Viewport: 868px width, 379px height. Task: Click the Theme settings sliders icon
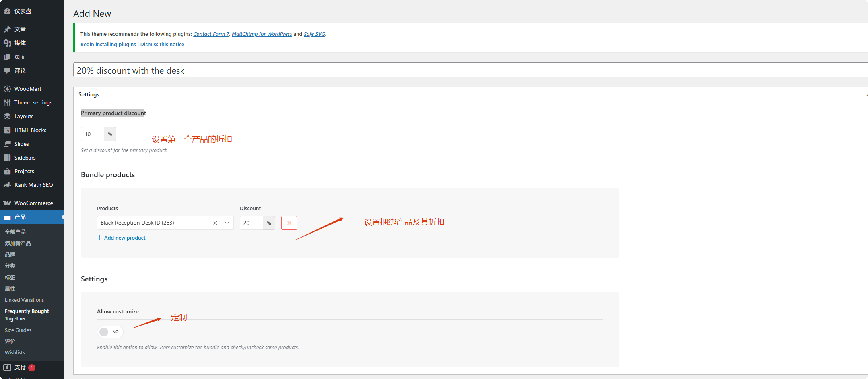pyautogui.click(x=7, y=102)
